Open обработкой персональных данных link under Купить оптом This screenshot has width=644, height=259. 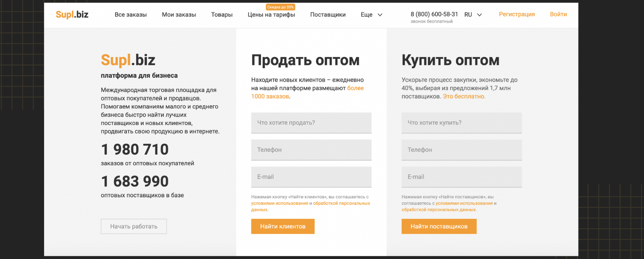pos(439,210)
